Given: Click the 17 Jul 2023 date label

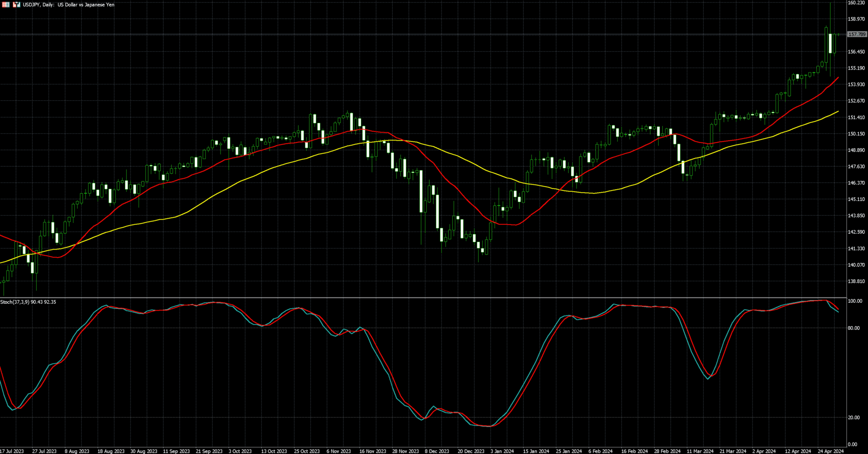Looking at the screenshot, I should (12, 451).
